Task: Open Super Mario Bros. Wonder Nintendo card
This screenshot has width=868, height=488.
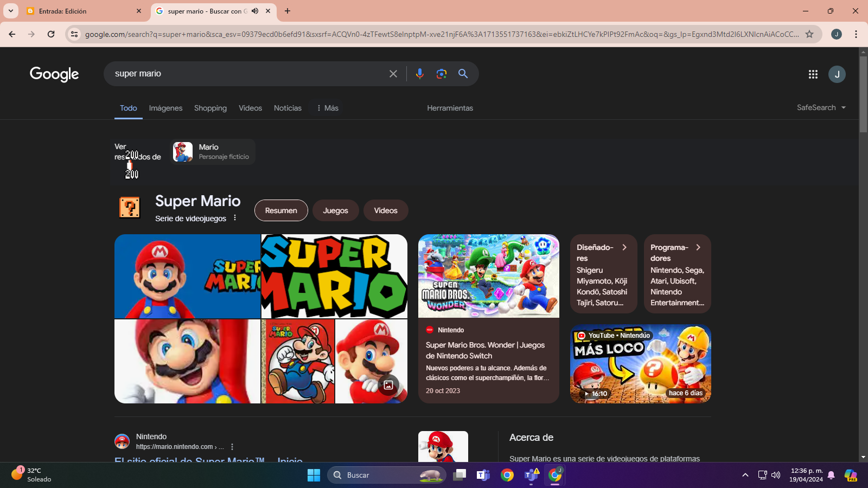Action: pyautogui.click(x=489, y=319)
